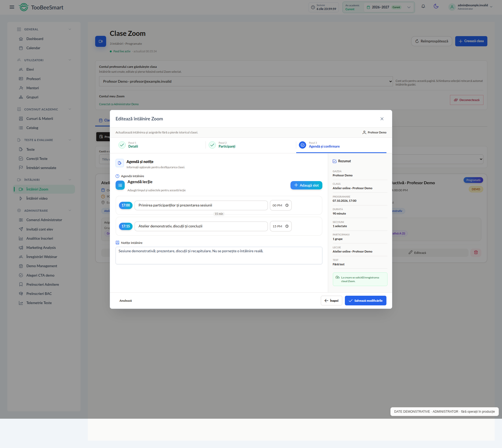Collapse the GENERAL sidebar section

(70, 29)
